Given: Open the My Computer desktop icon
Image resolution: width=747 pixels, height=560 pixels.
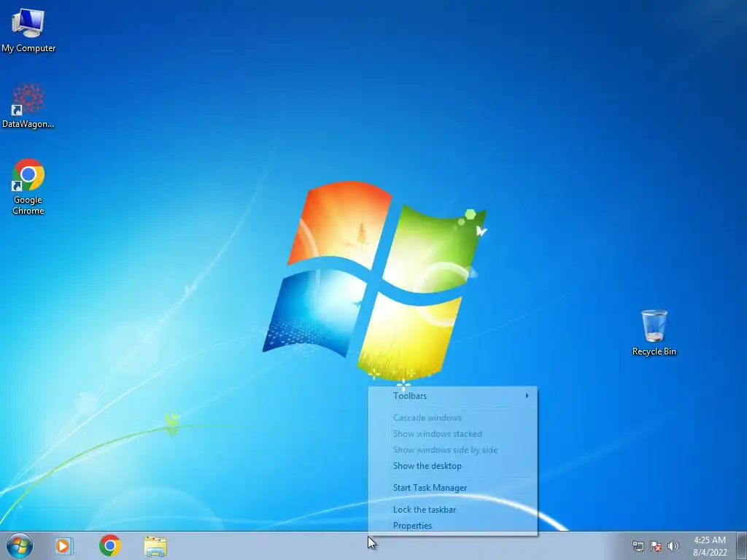Looking at the screenshot, I should pyautogui.click(x=28, y=30).
